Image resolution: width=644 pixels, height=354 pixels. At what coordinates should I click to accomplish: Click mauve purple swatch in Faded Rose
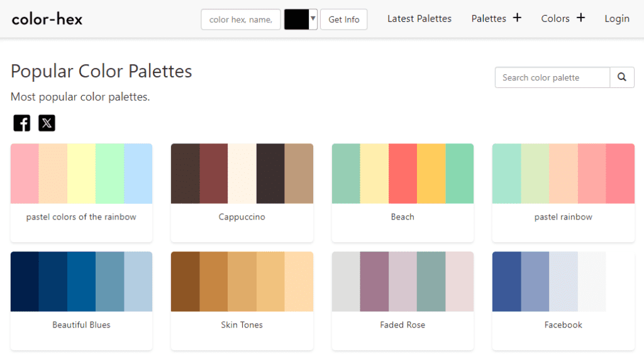(374, 281)
